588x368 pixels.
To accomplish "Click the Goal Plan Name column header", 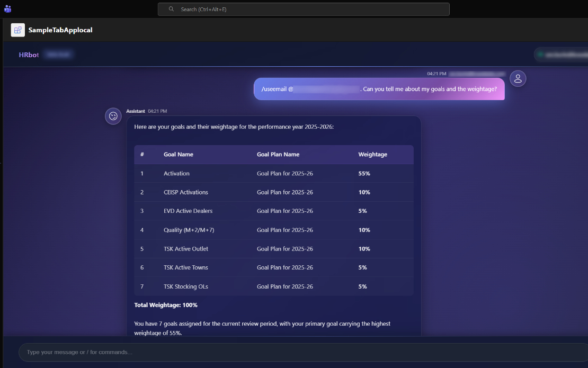I will pyautogui.click(x=278, y=155).
